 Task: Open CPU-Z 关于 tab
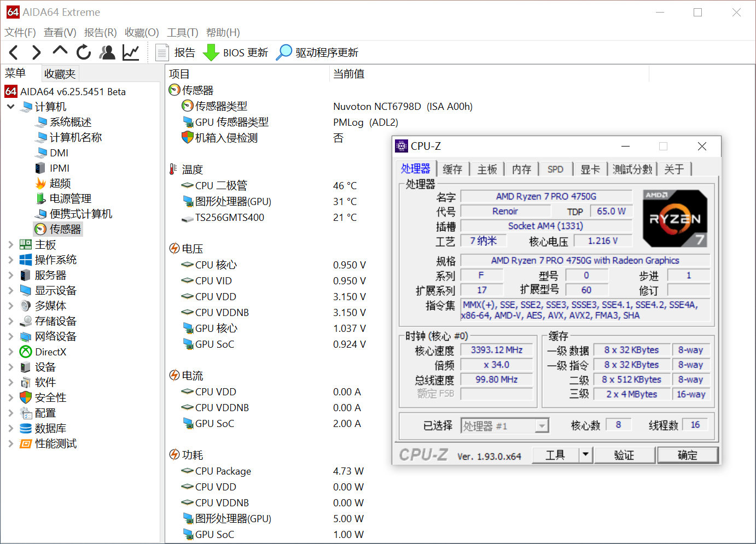tap(674, 169)
